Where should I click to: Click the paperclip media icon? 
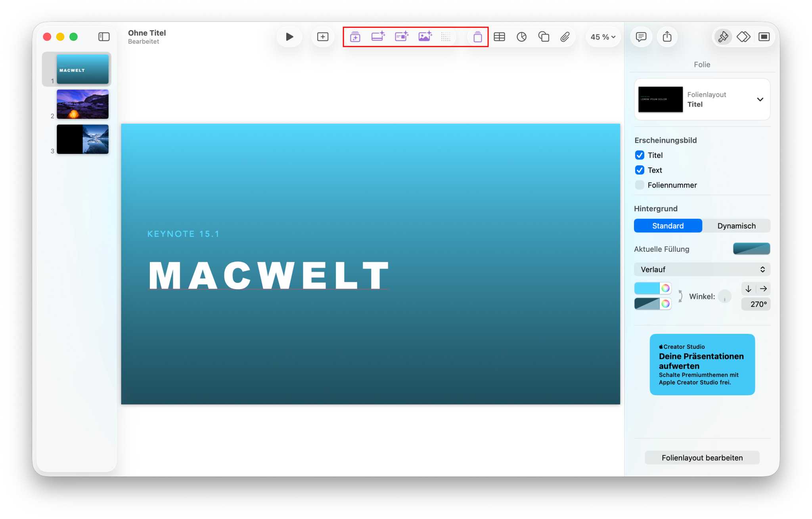pos(565,37)
